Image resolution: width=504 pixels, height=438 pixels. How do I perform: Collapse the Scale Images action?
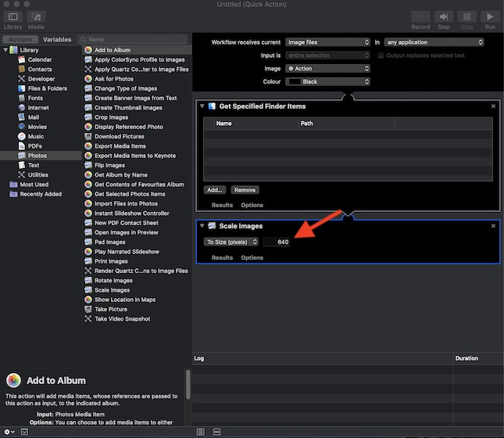[202, 226]
